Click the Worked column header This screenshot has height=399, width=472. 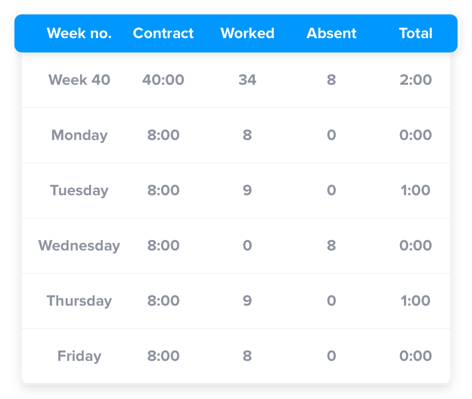coord(247,33)
